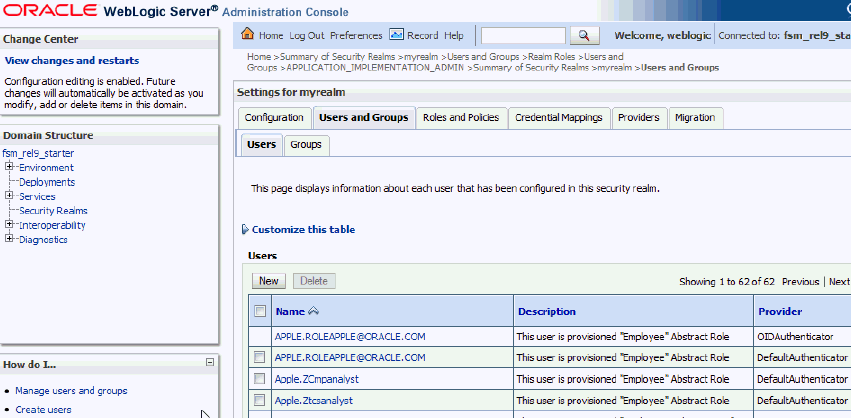Click the Home house icon
The height and width of the screenshot is (418, 851).
[x=248, y=35]
